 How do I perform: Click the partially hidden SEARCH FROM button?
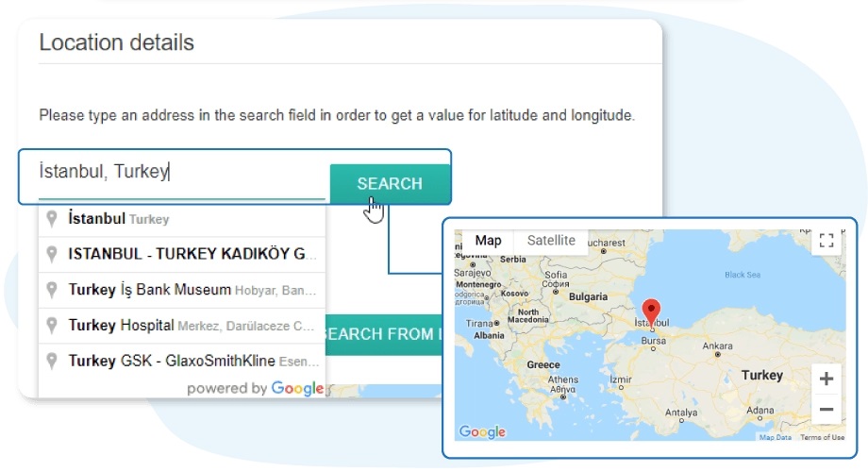click(x=383, y=334)
